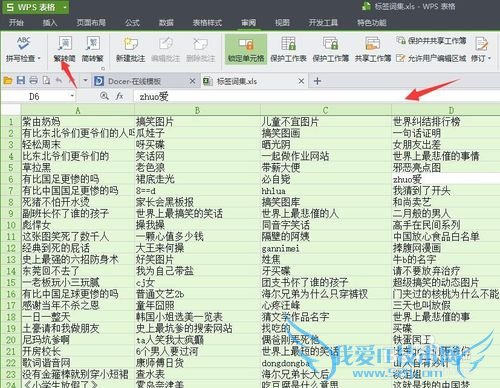This screenshot has height=388, width=500.
Task: Click the fx insert function icon
Action: (119, 96)
